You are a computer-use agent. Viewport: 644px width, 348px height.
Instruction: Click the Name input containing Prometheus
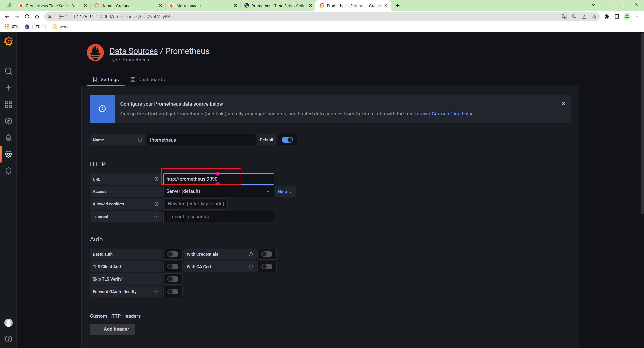point(201,140)
